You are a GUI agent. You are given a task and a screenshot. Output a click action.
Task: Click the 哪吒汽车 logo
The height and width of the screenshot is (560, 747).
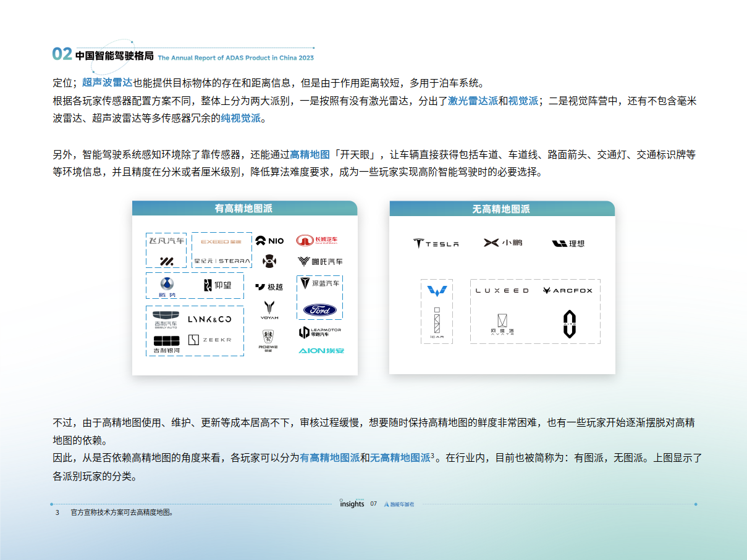(x=320, y=261)
